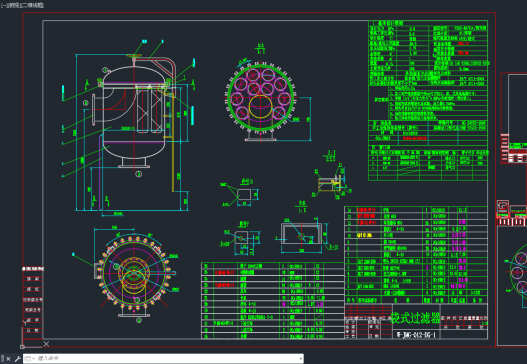Open the recent commands dropdown
Viewport: 527px width, 364px height.
tap(29, 359)
